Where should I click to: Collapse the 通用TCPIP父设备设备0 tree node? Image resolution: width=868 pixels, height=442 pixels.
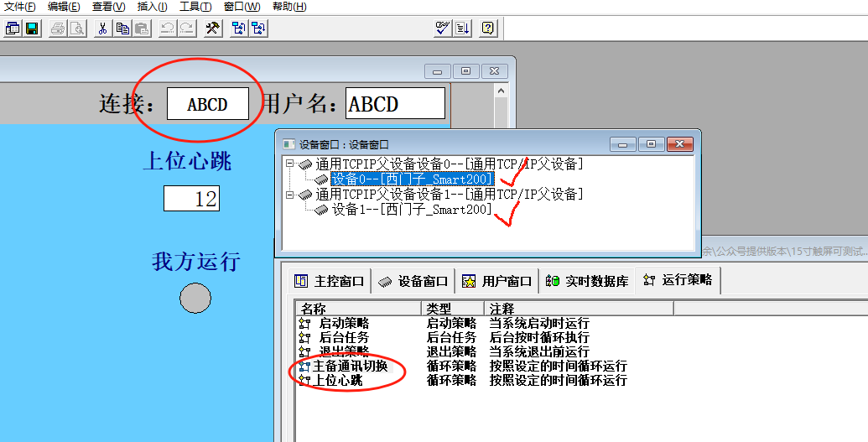[290, 164]
